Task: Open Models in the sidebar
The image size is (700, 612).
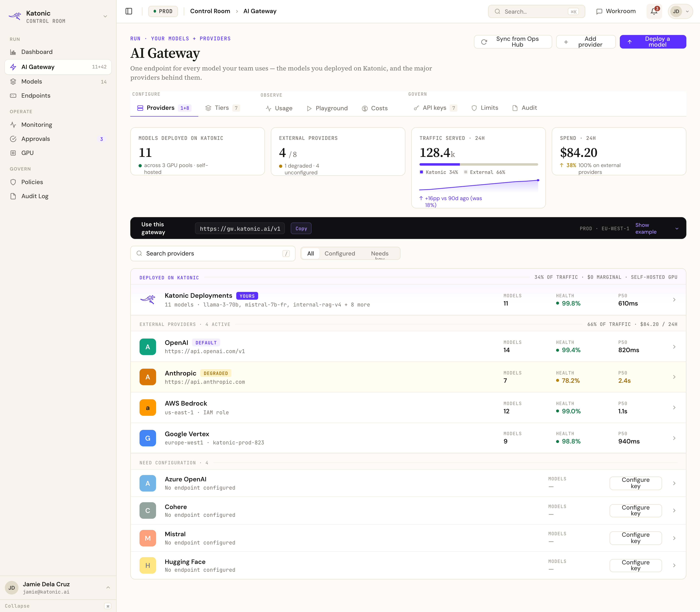Action: [x=58, y=82]
